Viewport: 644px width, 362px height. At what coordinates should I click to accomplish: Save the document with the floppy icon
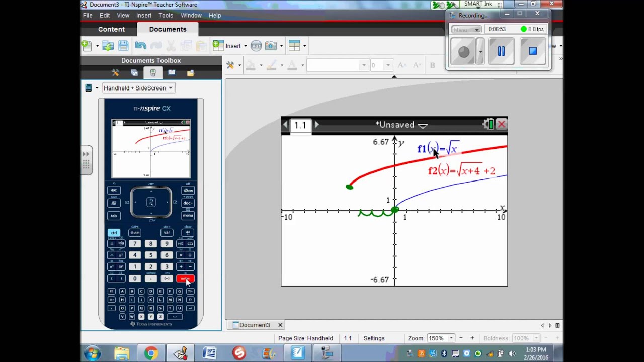(123, 46)
